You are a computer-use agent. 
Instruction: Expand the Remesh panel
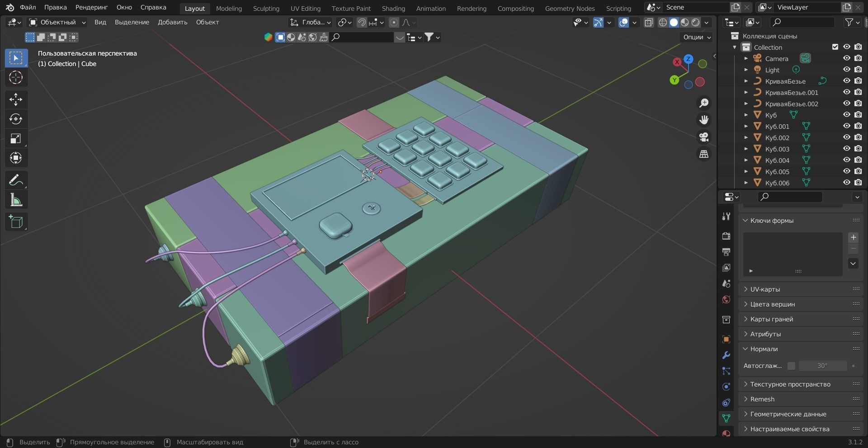click(x=800, y=399)
